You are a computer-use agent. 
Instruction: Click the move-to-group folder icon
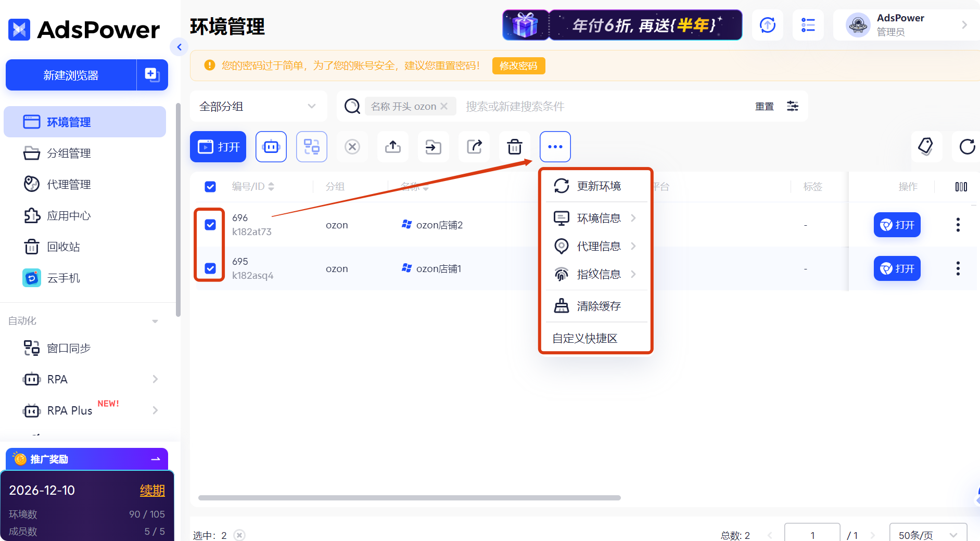pyautogui.click(x=433, y=147)
